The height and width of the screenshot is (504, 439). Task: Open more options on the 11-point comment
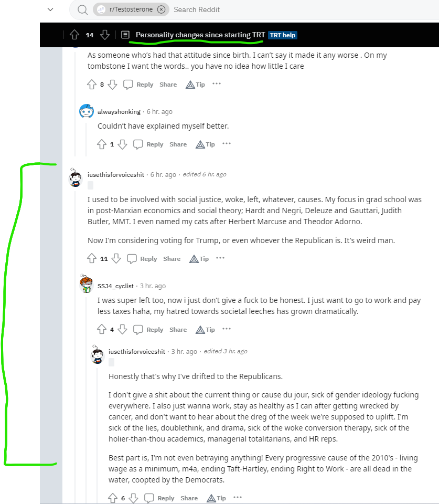220,258
